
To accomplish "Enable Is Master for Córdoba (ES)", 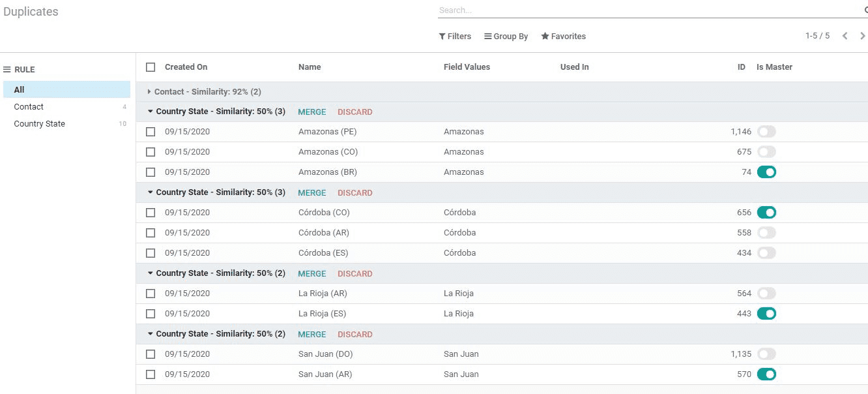I will click(x=766, y=253).
